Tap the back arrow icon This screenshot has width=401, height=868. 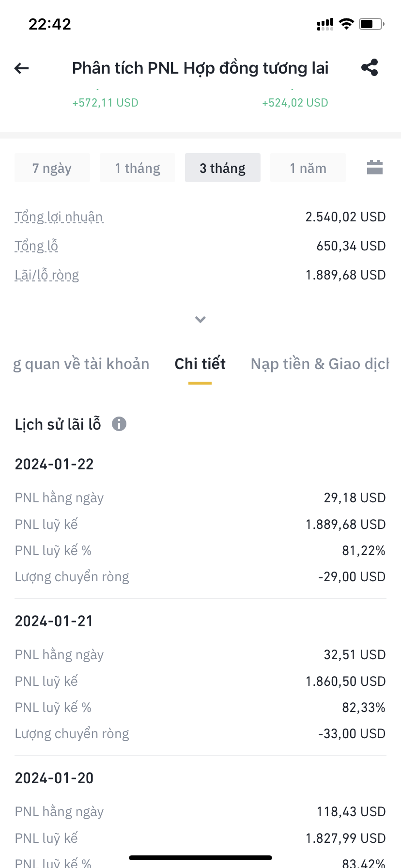pos(22,68)
